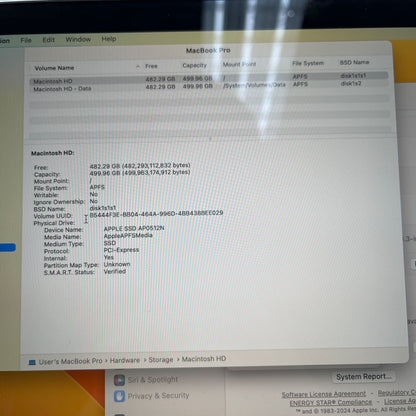Open the Help menu
Screen dimensions: 416x416
109,39
